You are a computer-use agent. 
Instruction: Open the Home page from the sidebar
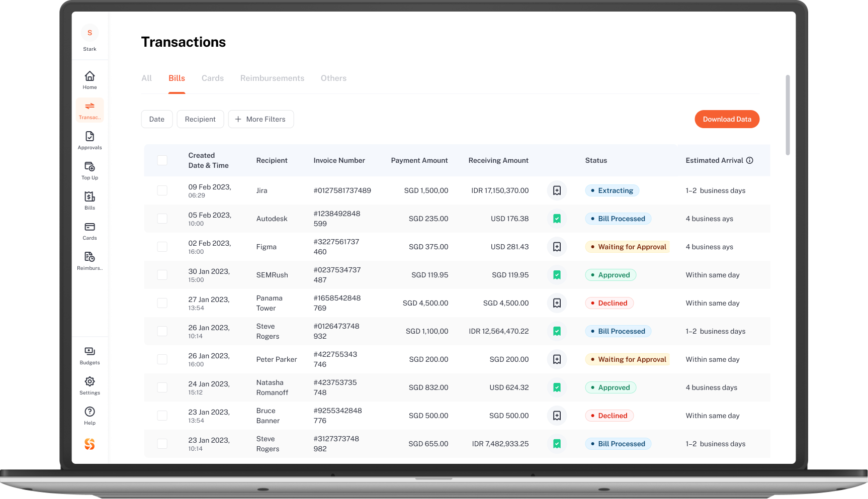click(x=90, y=79)
